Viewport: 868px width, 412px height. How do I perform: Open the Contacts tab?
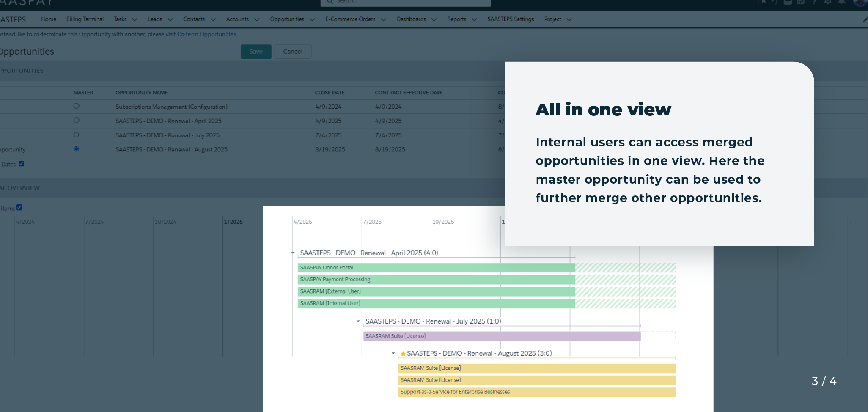point(194,19)
